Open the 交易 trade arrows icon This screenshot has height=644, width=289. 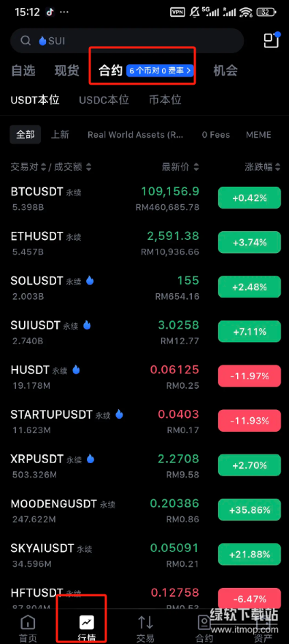[x=145, y=622]
